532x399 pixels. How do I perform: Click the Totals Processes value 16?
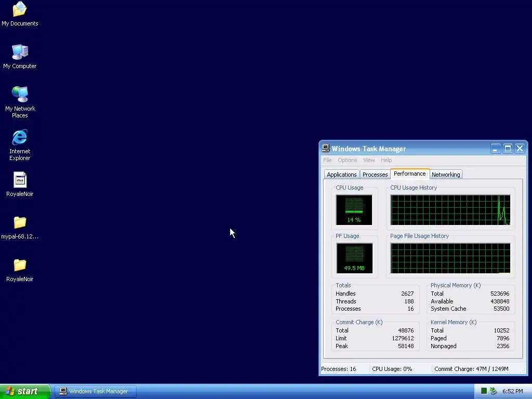pyautogui.click(x=410, y=309)
